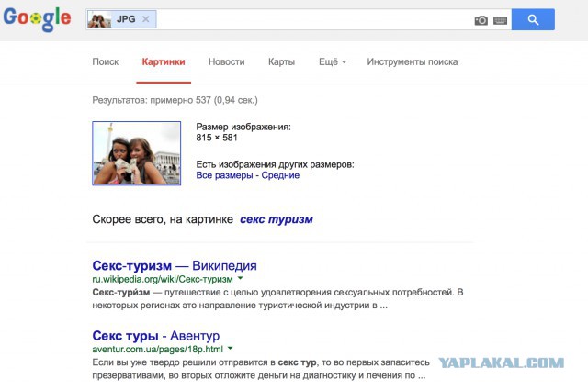Open Инструменты поиска
This screenshot has height=390, width=588.
(x=413, y=61)
